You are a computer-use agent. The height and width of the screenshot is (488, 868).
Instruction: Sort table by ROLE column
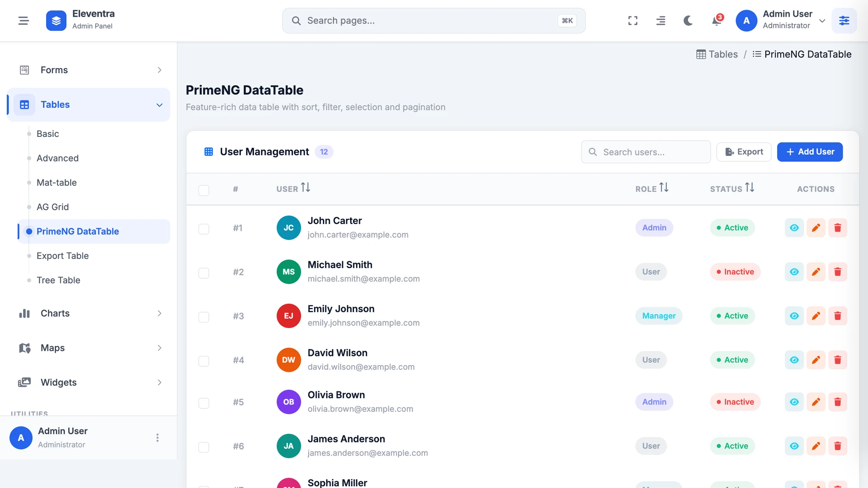coord(652,188)
